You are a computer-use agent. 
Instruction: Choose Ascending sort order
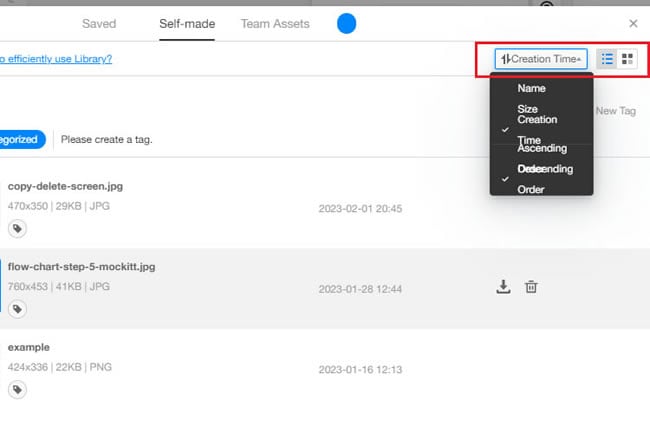click(x=541, y=148)
